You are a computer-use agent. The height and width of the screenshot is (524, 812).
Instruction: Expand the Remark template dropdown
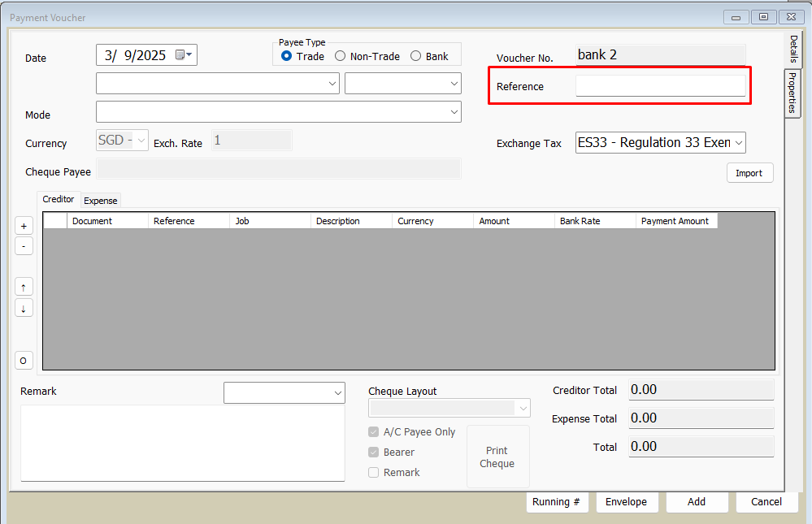click(x=337, y=393)
